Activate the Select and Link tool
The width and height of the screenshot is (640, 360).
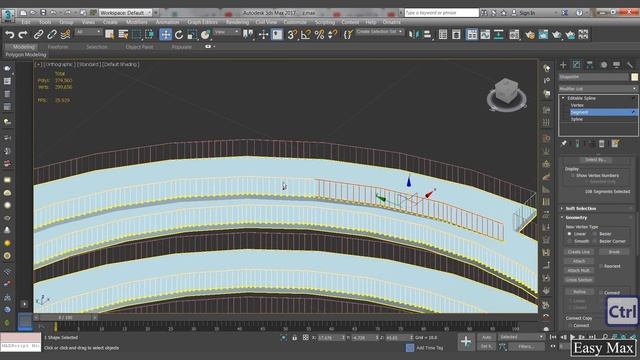tap(38, 35)
